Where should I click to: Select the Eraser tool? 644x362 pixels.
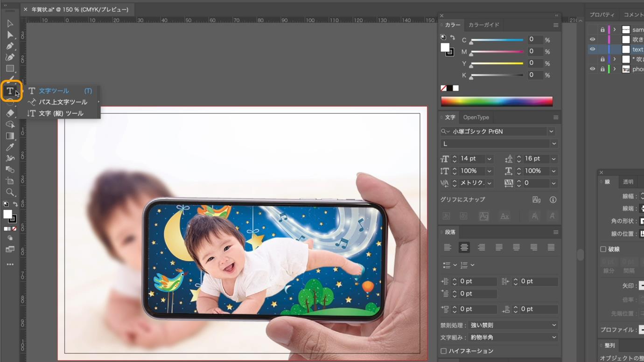click(10, 113)
